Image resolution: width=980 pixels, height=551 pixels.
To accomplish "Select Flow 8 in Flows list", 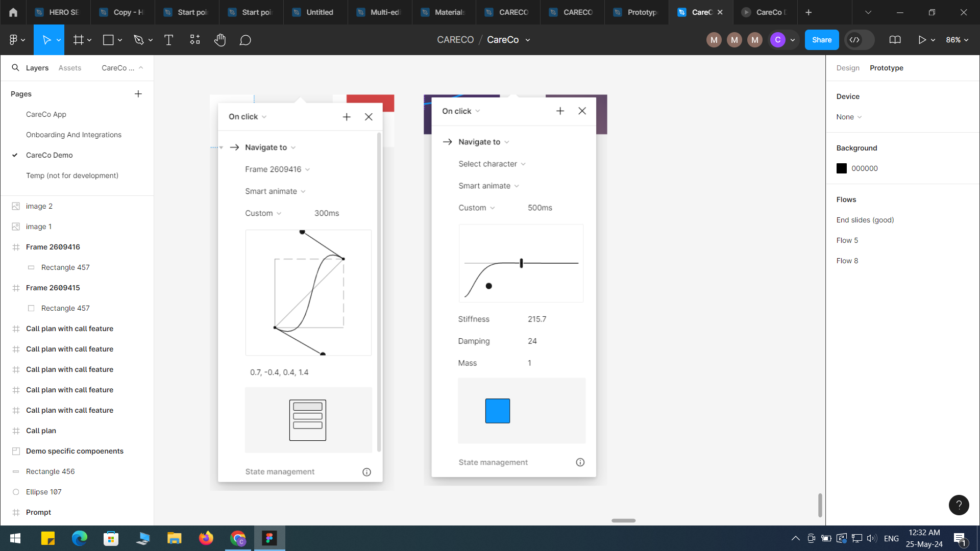I will (x=847, y=261).
